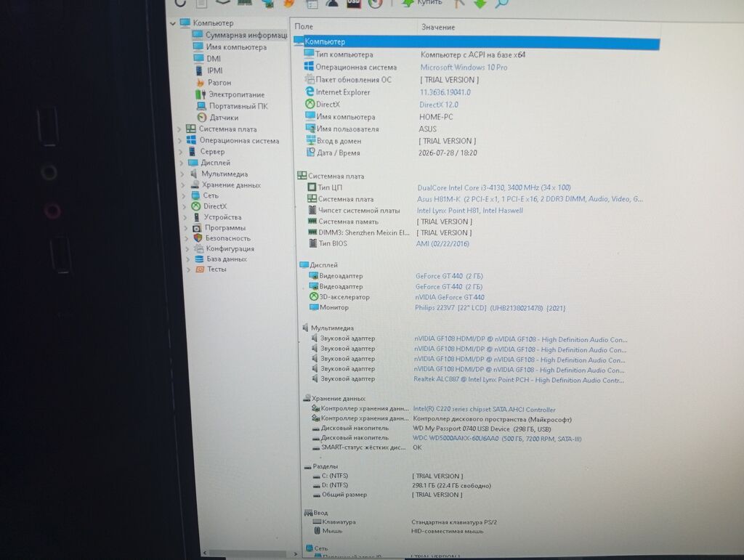Image resolution: width=744 pixels, height=560 pixels.
Task: Click the shield icon beside Безопасность
Action: click(198, 238)
